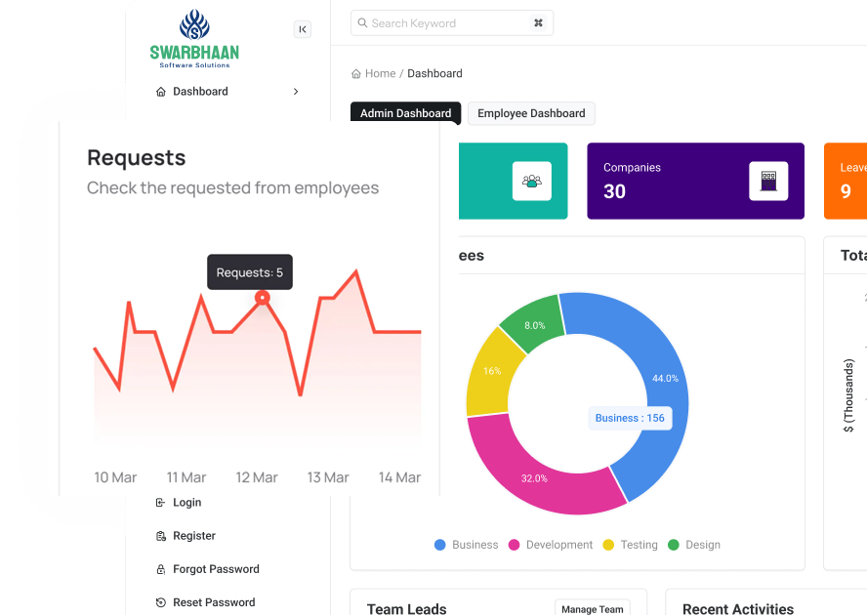Image resolution: width=867 pixels, height=616 pixels.
Task: Select the Admin Dashboard tab
Action: coord(405,113)
